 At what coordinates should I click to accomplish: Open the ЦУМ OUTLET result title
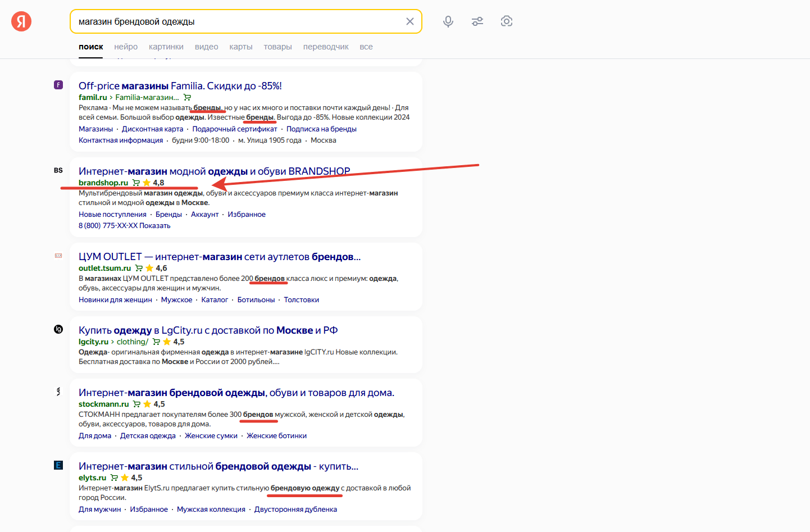[220, 257]
